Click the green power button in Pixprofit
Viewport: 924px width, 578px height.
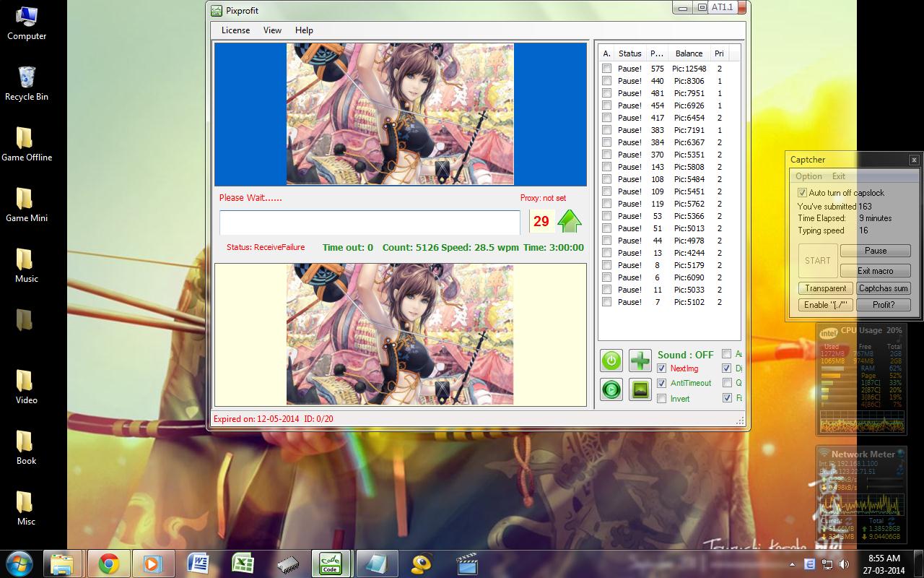[611, 361]
